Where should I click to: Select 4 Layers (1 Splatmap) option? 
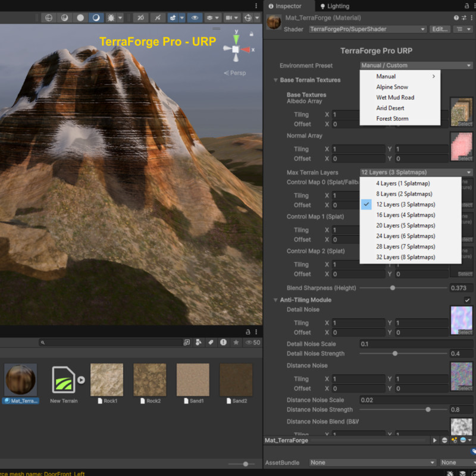pyautogui.click(x=411, y=183)
